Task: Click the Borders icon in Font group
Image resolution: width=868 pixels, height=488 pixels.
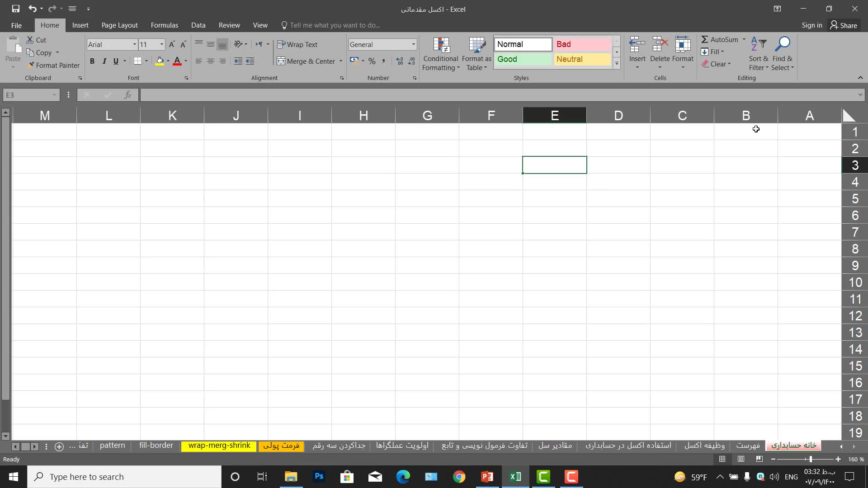Action: pyautogui.click(x=138, y=61)
